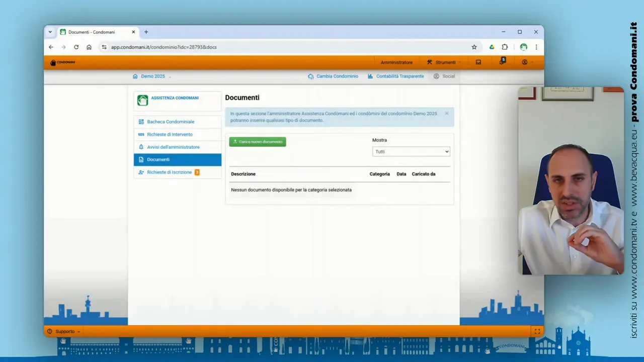Bookmark this page with the star icon

click(474, 47)
